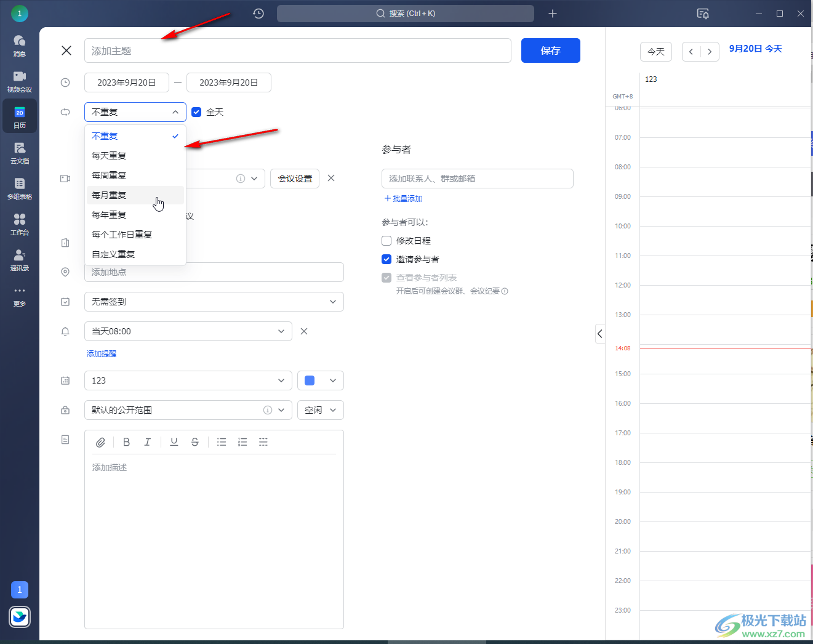813x644 pixels.
Task: Remove the video meeting with X icon
Action: (x=331, y=178)
